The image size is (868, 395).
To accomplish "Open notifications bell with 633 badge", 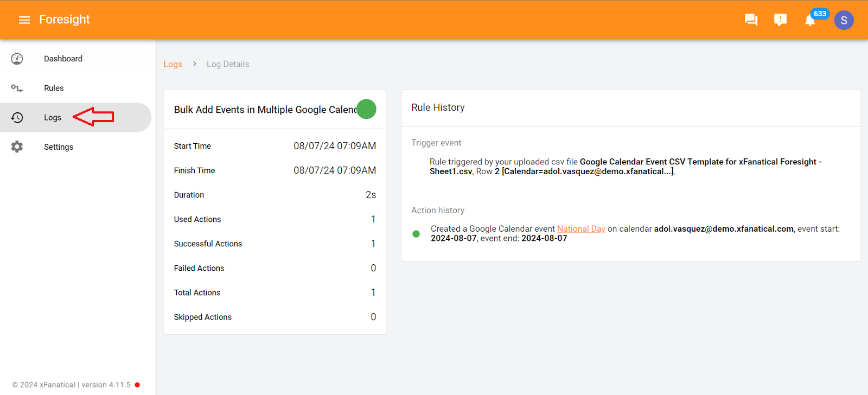I will tap(810, 20).
